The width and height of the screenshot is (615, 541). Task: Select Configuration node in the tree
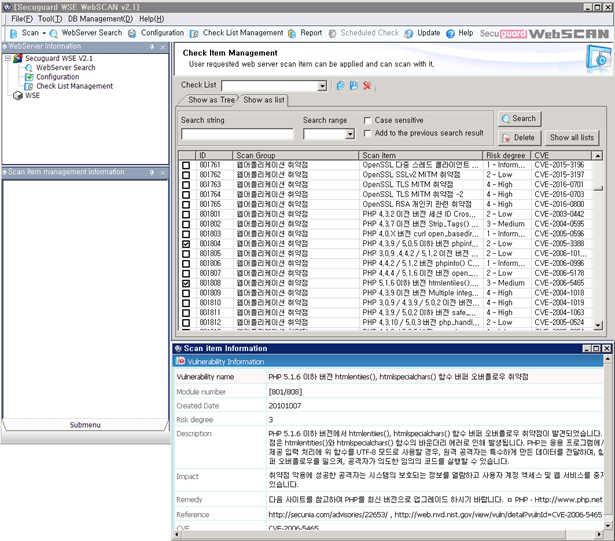tap(58, 77)
